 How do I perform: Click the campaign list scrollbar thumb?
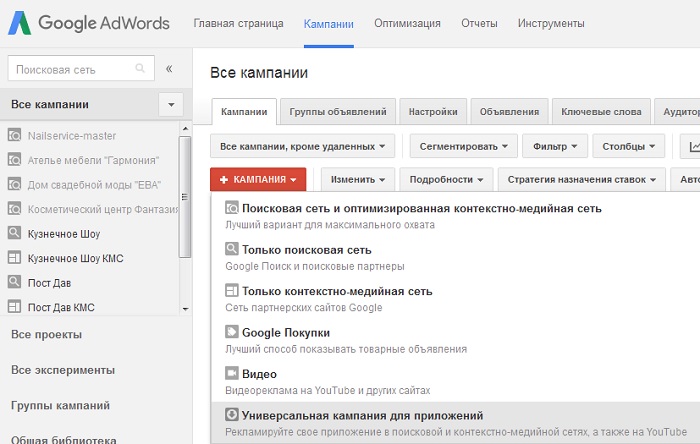185,197
